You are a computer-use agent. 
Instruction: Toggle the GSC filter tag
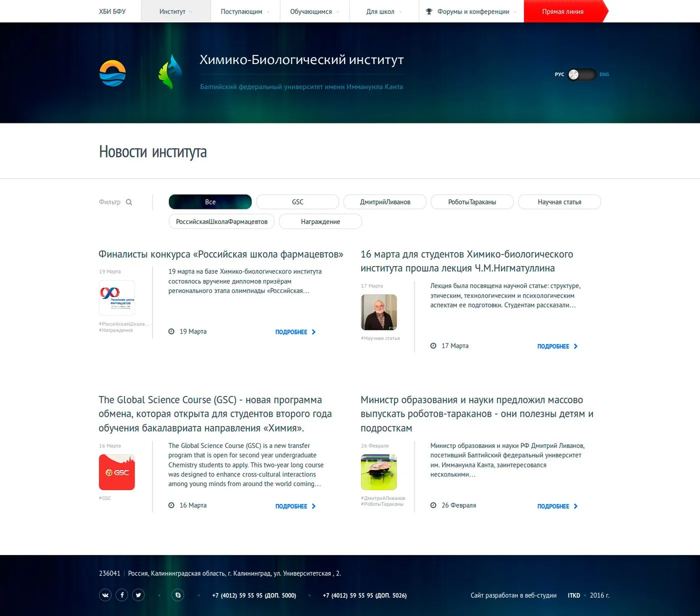click(297, 202)
